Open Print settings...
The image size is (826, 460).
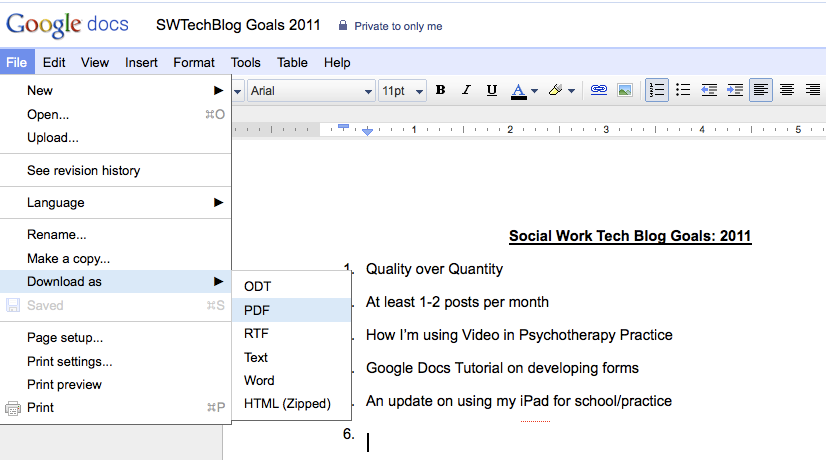point(115,361)
